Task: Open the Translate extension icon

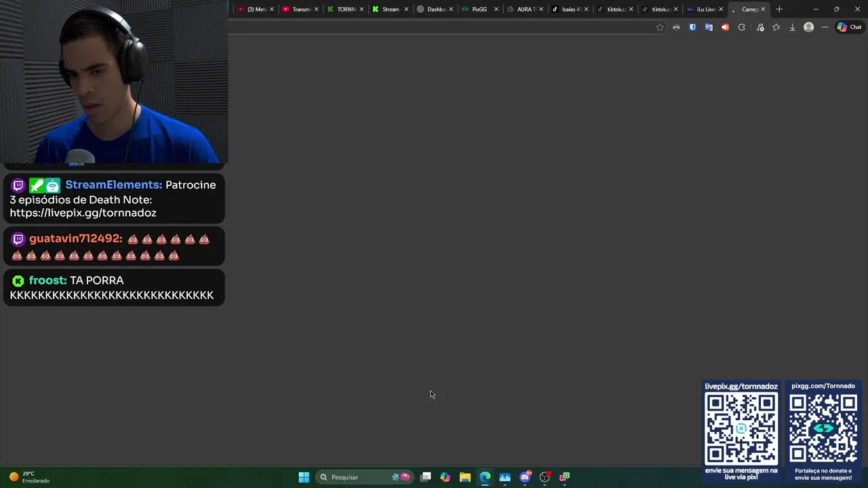Action: (x=709, y=27)
